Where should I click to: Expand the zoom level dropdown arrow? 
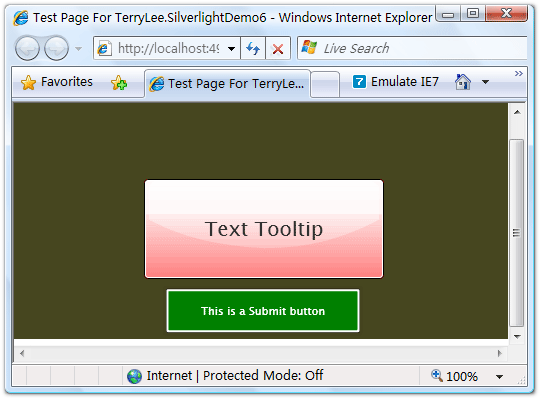[499, 377]
